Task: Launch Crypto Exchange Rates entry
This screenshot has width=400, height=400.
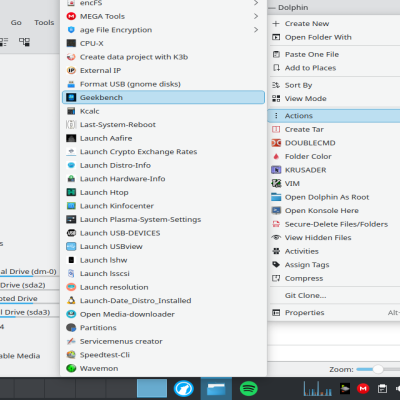Action: (163, 152)
